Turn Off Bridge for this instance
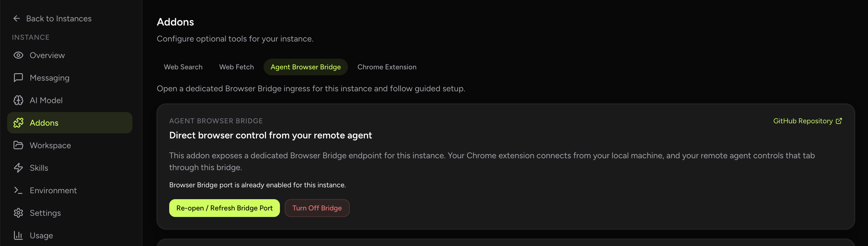868x246 pixels. coord(317,208)
